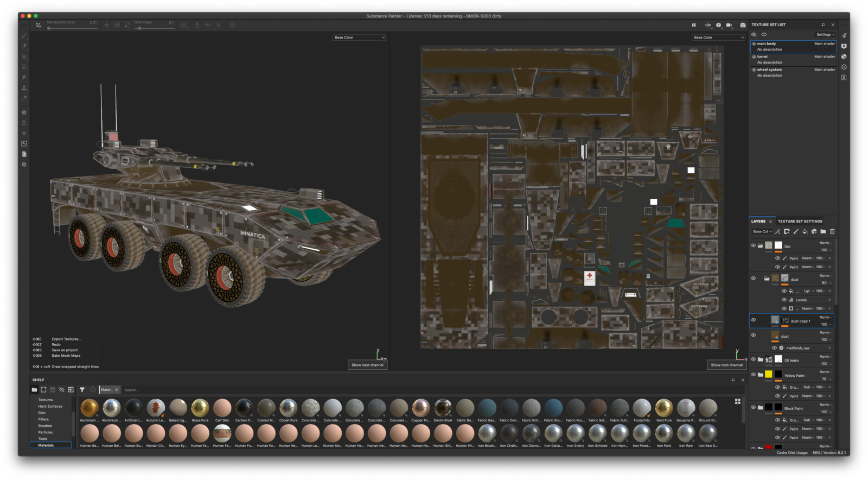868x480 pixels.
Task: Open the Display settings icon in right dock
Action: pyautogui.click(x=844, y=46)
